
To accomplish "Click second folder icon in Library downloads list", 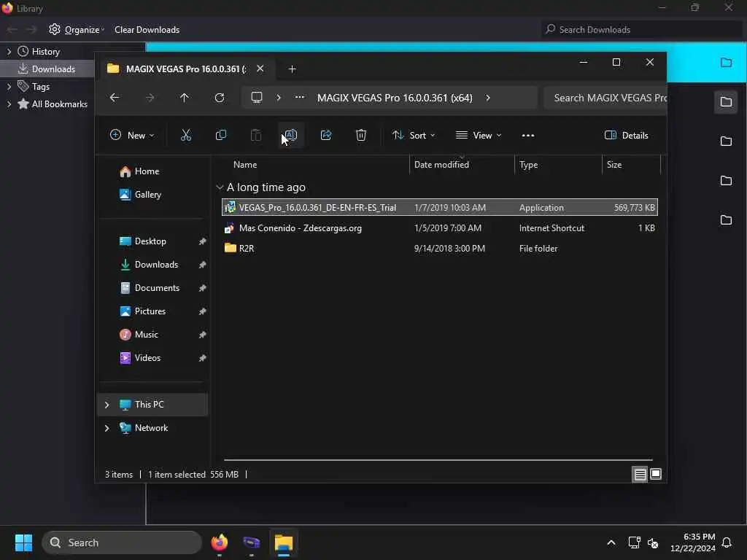I will click(726, 102).
